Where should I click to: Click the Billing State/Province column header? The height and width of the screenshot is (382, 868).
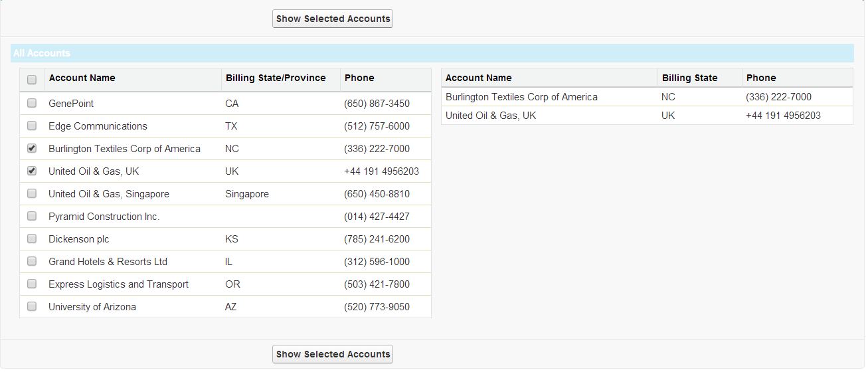(x=276, y=78)
